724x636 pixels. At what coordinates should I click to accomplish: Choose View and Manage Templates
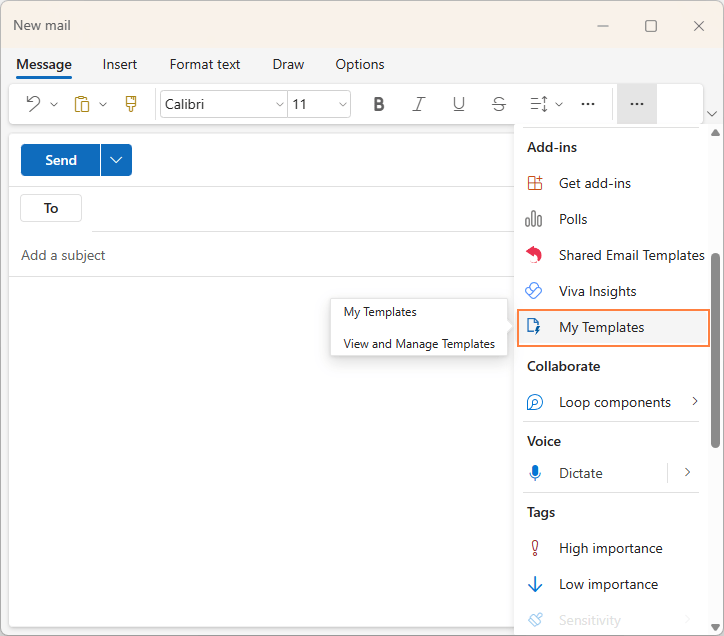tap(419, 344)
